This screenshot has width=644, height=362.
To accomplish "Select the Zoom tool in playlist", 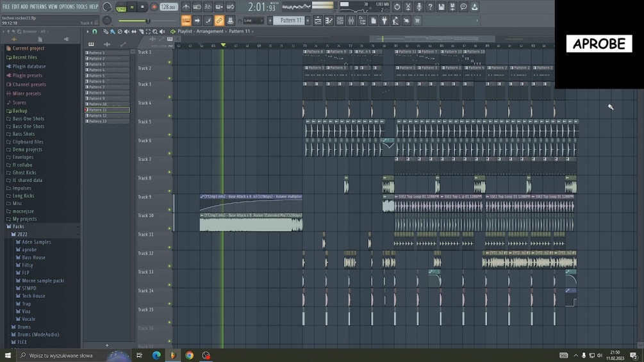I will (155, 31).
